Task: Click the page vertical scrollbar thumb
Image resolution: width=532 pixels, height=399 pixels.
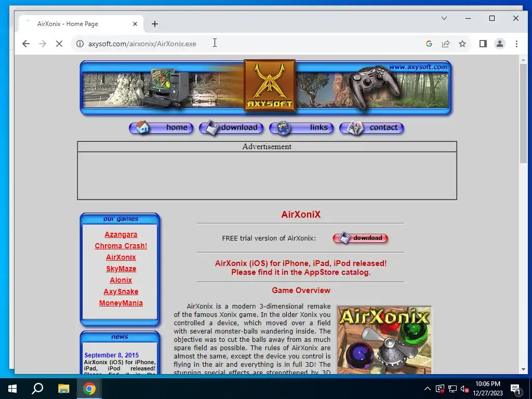Action: click(523, 114)
